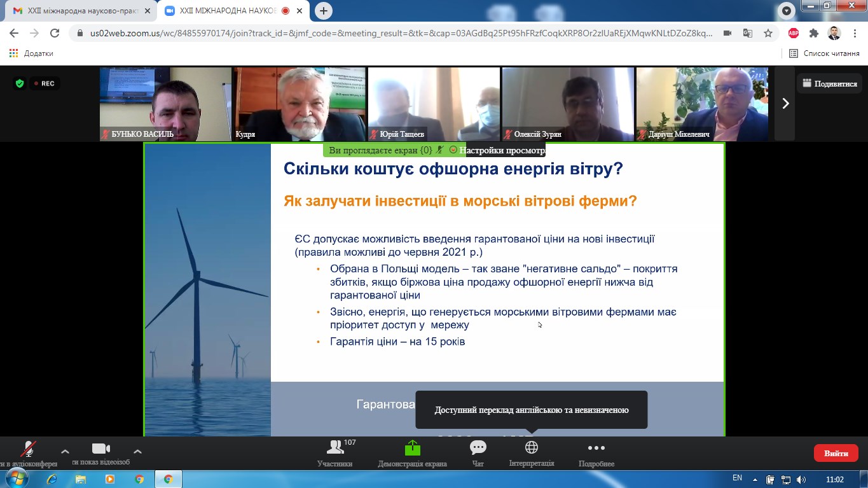The height and width of the screenshot is (488, 868).
Task: Select Кудря video thumbnail
Action: 300,104
